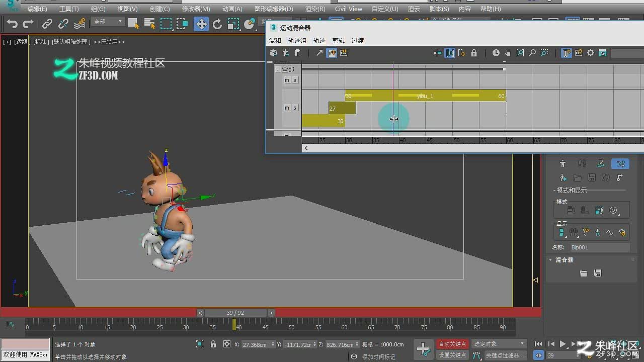The height and width of the screenshot is (362, 644).
Task: Activate the Select Object arrow tool
Action: [133, 24]
